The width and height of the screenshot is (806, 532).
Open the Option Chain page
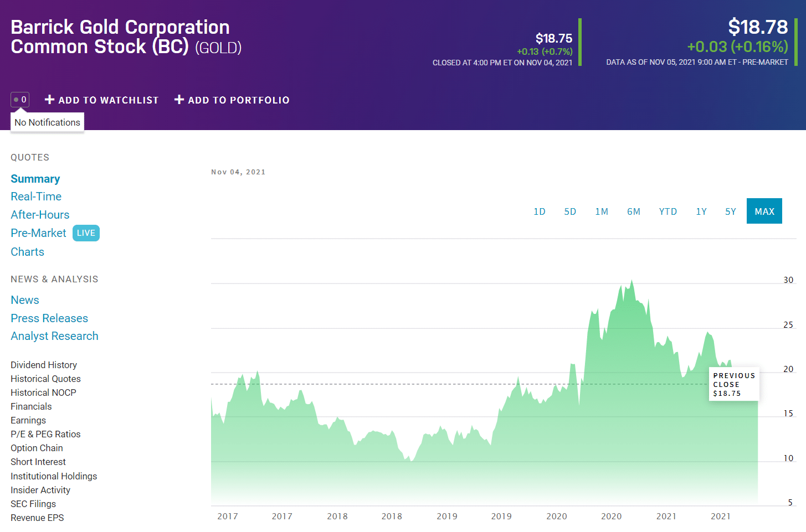(37, 448)
